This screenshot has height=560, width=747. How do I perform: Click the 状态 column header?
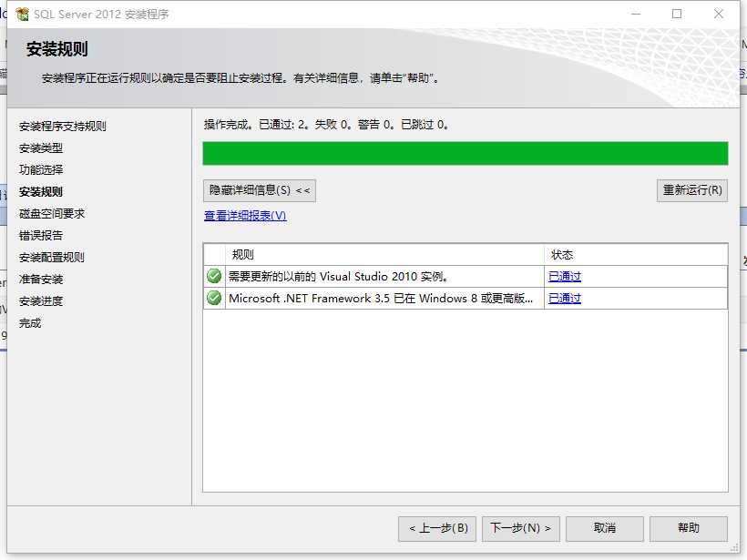[x=636, y=255]
